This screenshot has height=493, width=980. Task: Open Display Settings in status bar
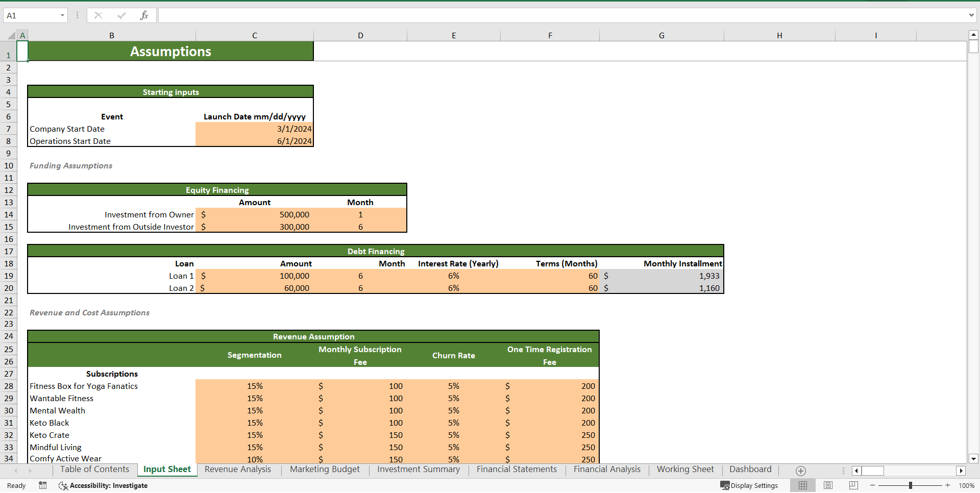(x=749, y=485)
